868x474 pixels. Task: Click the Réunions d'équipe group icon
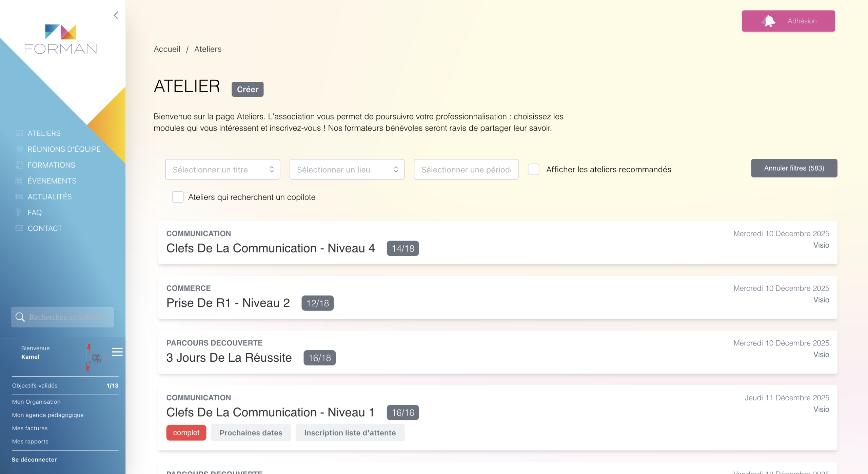pyautogui.click(x=19, y=149)
